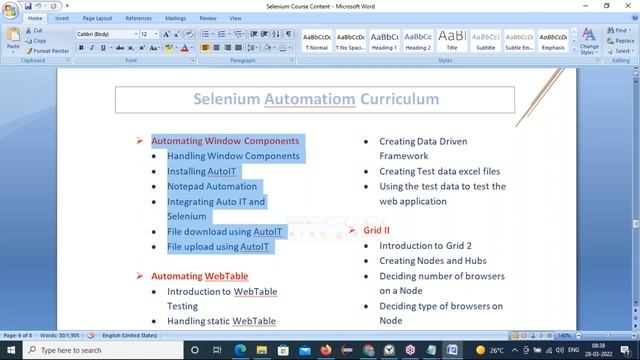This screenshot has width=640, height=360.
Task: Align text right
Action: (x=227, y=48)
